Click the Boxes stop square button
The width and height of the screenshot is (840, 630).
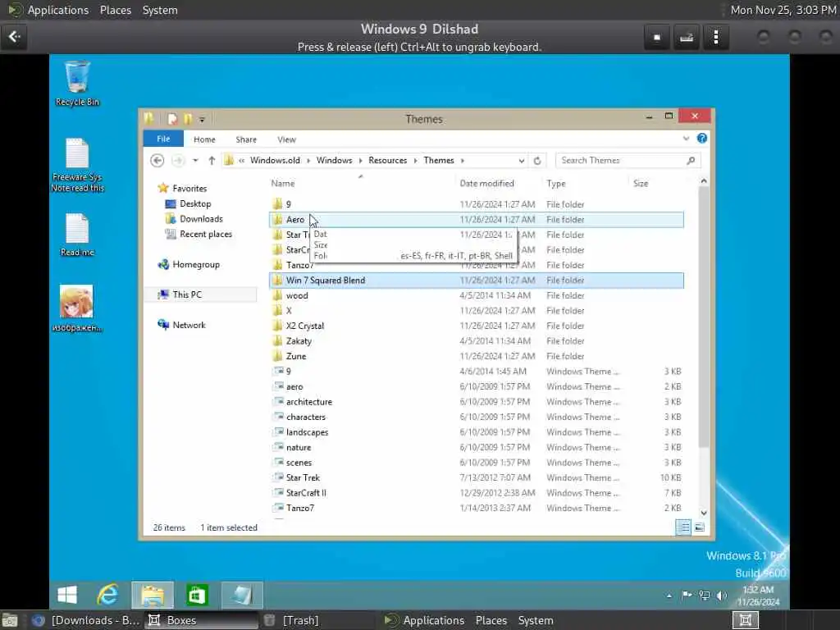(x=657, y=38)
